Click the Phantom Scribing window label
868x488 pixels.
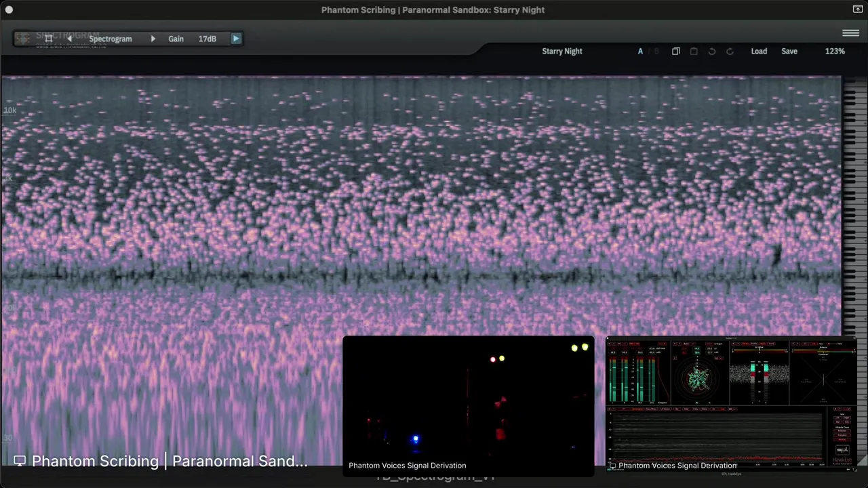(x=170, y=461)
